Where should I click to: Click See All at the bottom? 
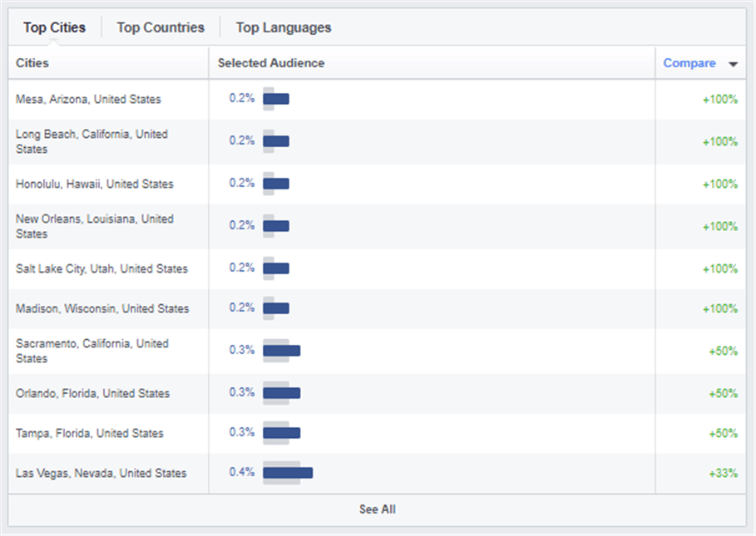pyautogui.click(x=377, y=509)
